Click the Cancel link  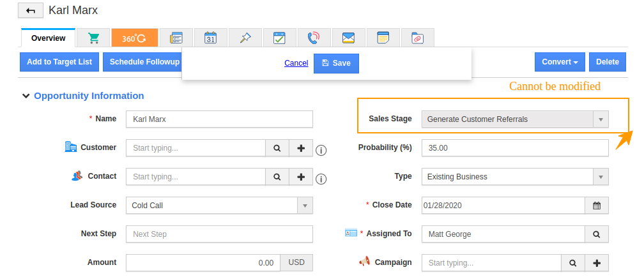296,63
